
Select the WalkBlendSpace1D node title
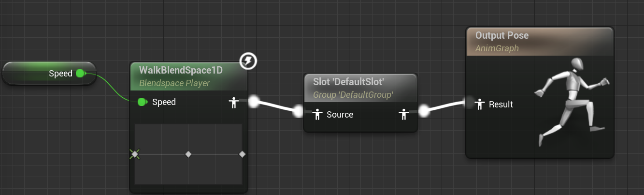181,70
